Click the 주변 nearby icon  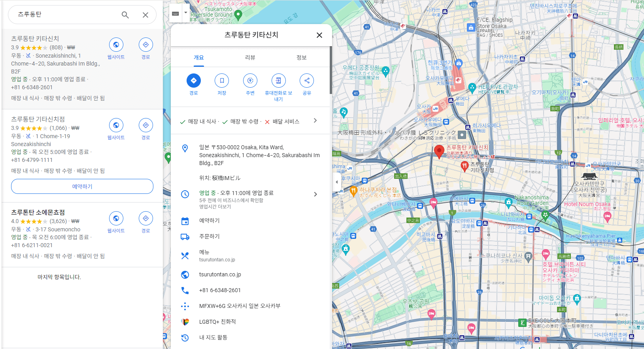250,81
